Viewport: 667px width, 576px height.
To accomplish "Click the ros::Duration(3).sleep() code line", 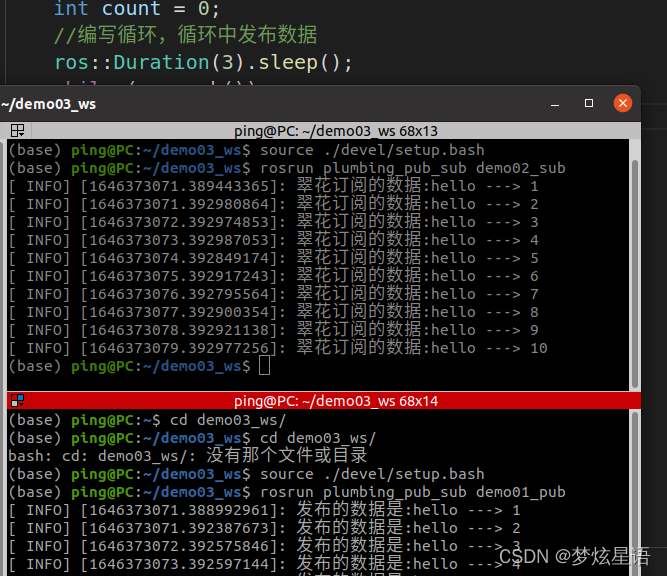I will (203, 63).
